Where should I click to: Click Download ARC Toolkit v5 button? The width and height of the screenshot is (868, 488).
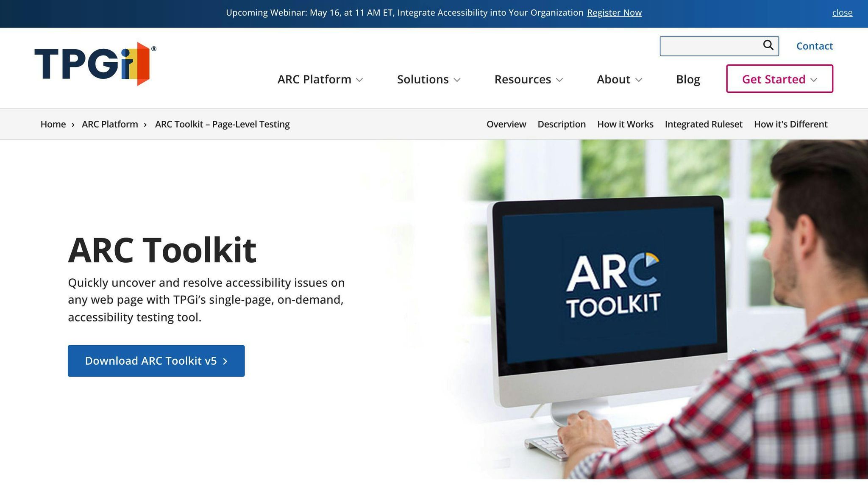point(156,361)
